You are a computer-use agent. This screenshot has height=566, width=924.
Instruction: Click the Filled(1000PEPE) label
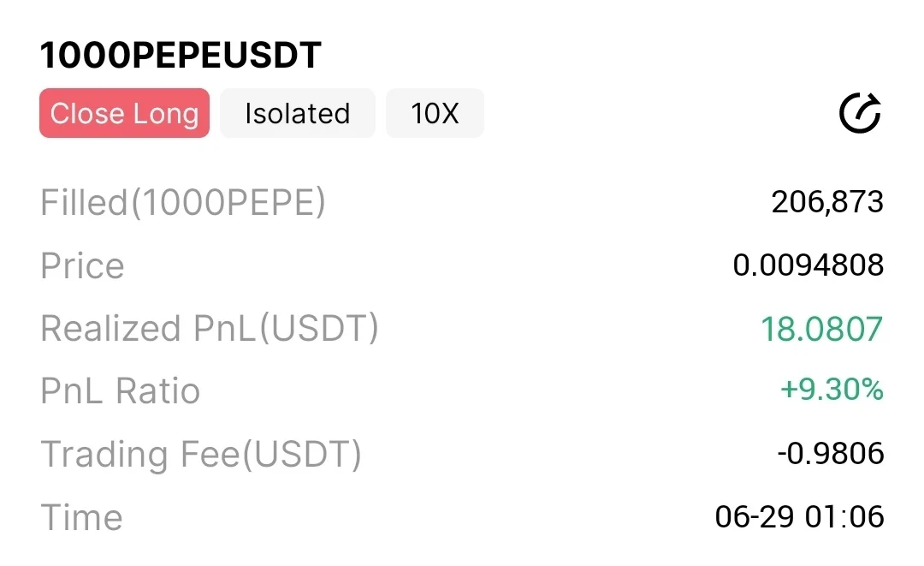[x=183, y=203]
